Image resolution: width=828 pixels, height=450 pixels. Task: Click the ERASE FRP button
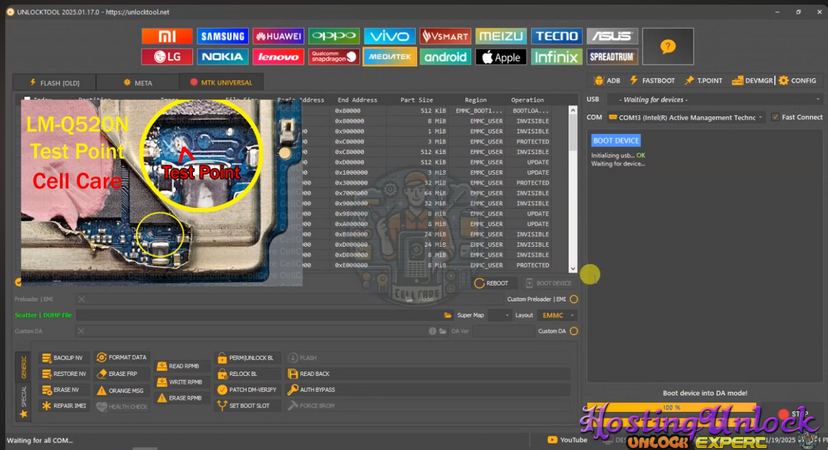pyautogui.click(x=121, y=374)
